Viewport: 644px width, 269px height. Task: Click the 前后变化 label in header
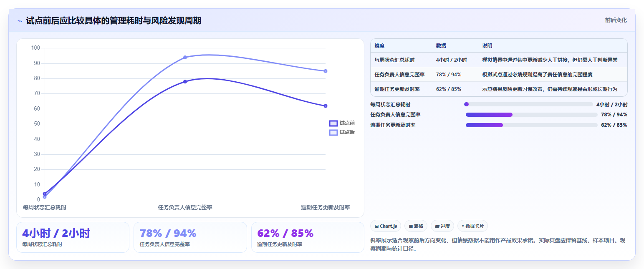[x=616, y=20]
